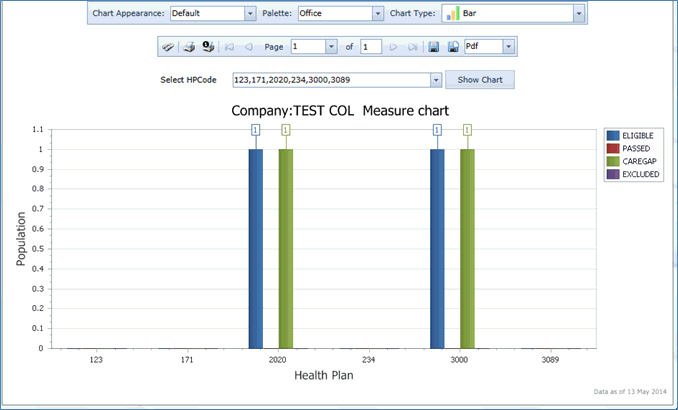Viewport: 678px width, 410px height.
Task: Click the blue ELIGIBLE bar for plan 2020
Action: point(256,248)
